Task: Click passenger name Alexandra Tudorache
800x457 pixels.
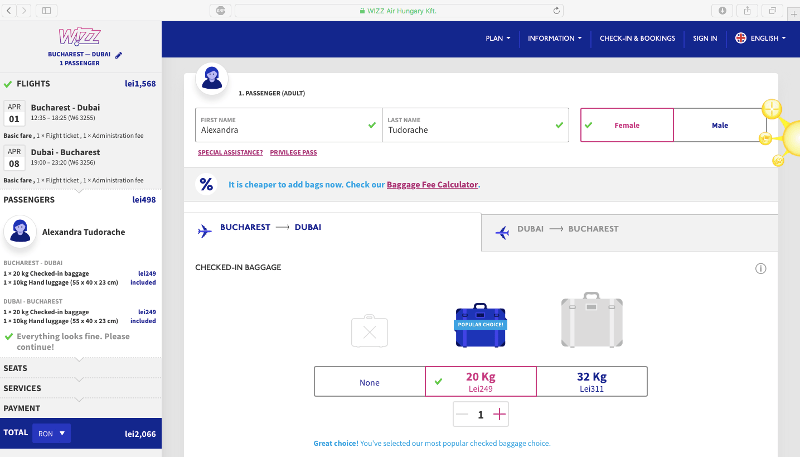Action: [84, 232]
